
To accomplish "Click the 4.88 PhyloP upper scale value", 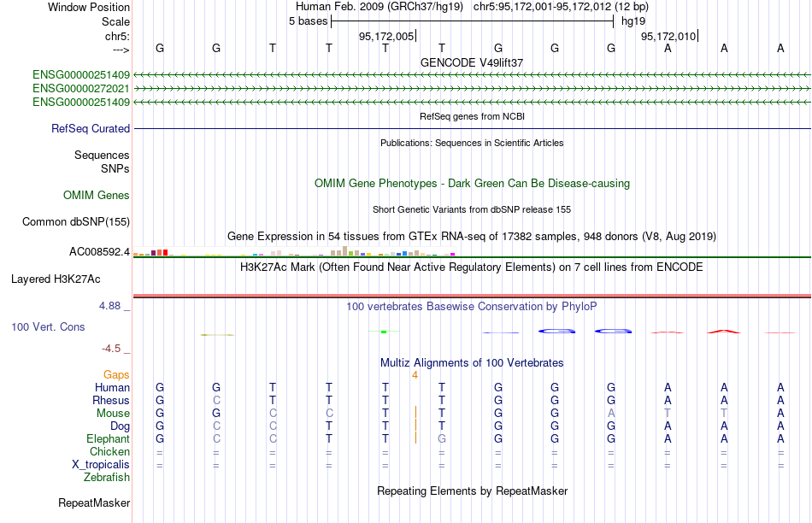I will (109, 306).
